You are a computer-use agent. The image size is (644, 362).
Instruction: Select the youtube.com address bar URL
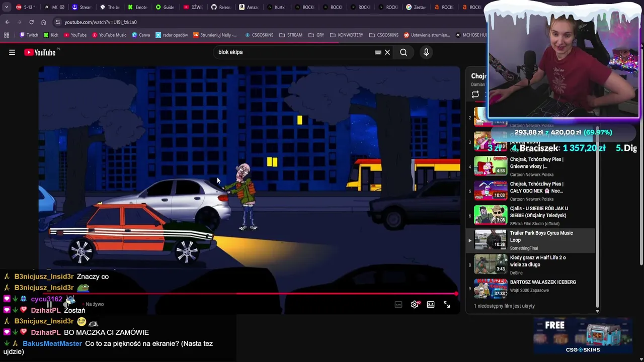(101, 22)
